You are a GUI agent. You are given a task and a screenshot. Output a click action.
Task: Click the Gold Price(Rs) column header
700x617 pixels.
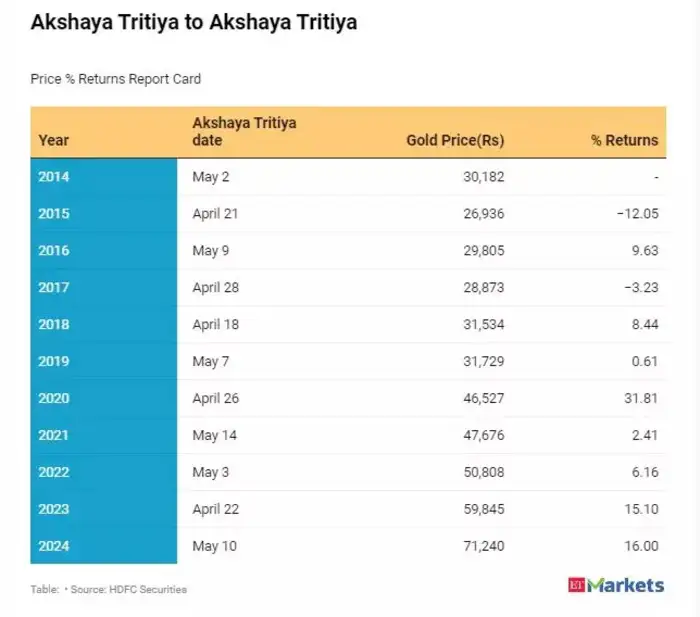455,140
